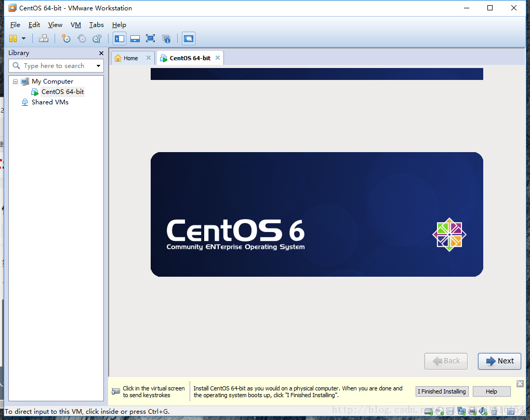The width and height of the screenshot is (530, 420).
Task: Select the CentOS 64-bit tab
Action: (190, 58)
